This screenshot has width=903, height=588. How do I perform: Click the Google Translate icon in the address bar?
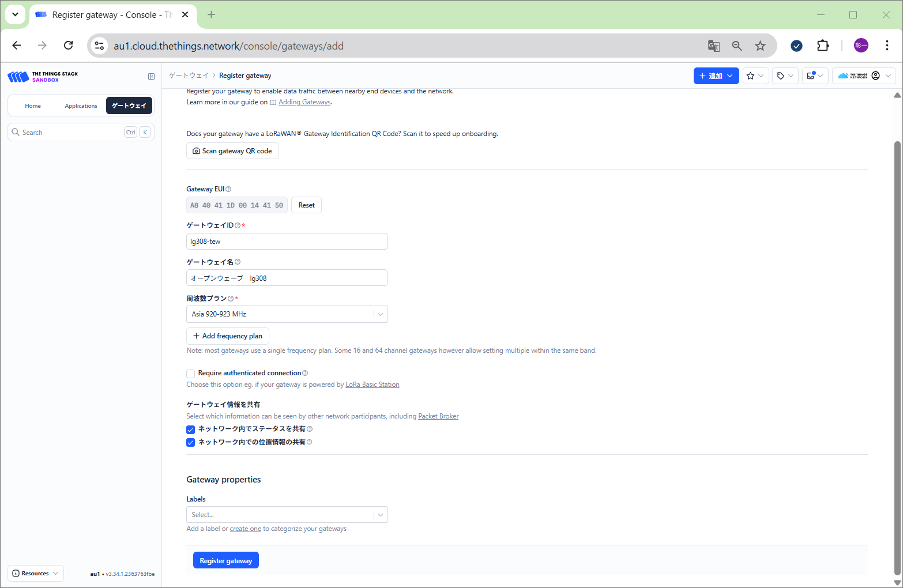pyautogui.click(x=714, y=46)
